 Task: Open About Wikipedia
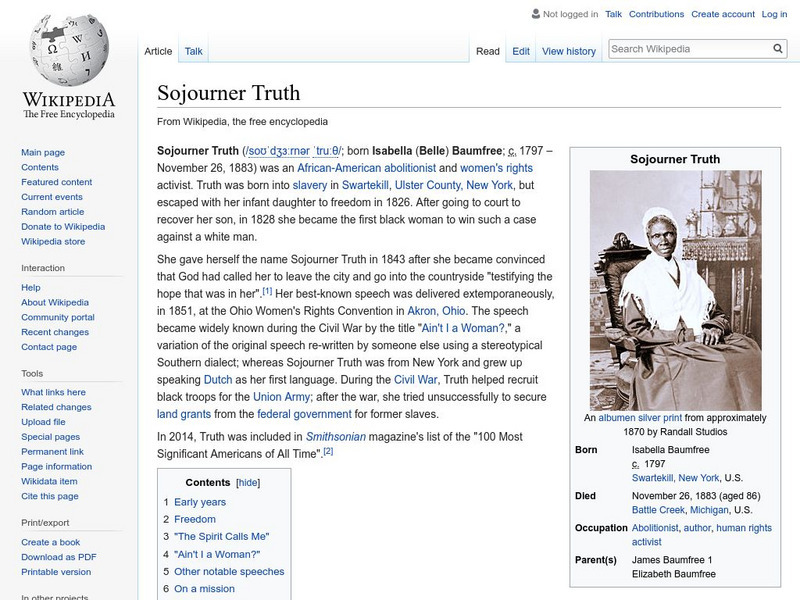(x=55, y=302)
